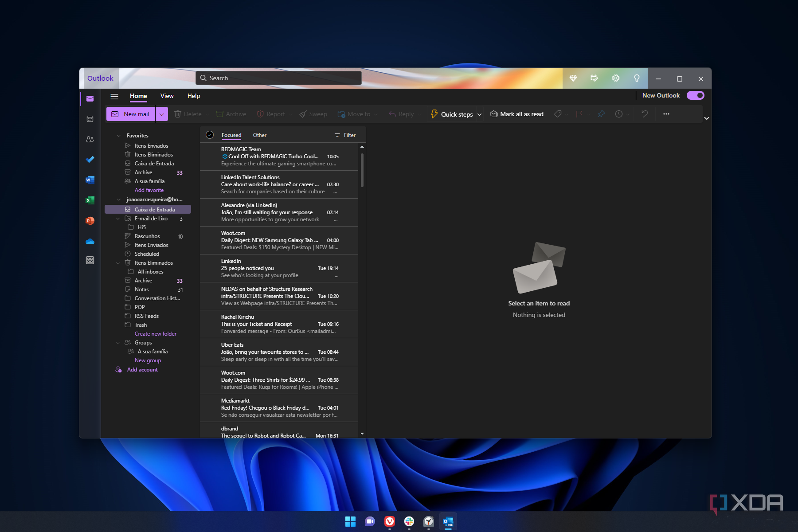The width and height of the screenshot is (798, 532).
Task: Switch to the Other inbox tab
Action: coord(260,135)
